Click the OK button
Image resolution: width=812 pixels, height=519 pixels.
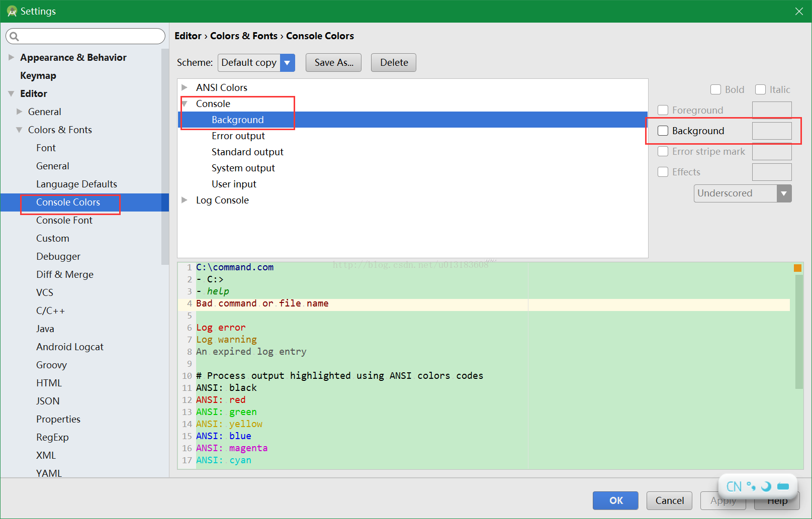coord(615,500)
